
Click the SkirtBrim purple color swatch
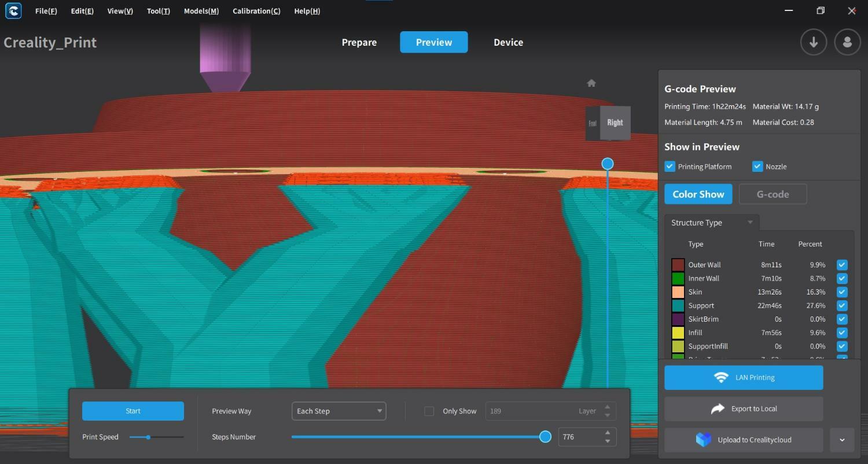678,319
